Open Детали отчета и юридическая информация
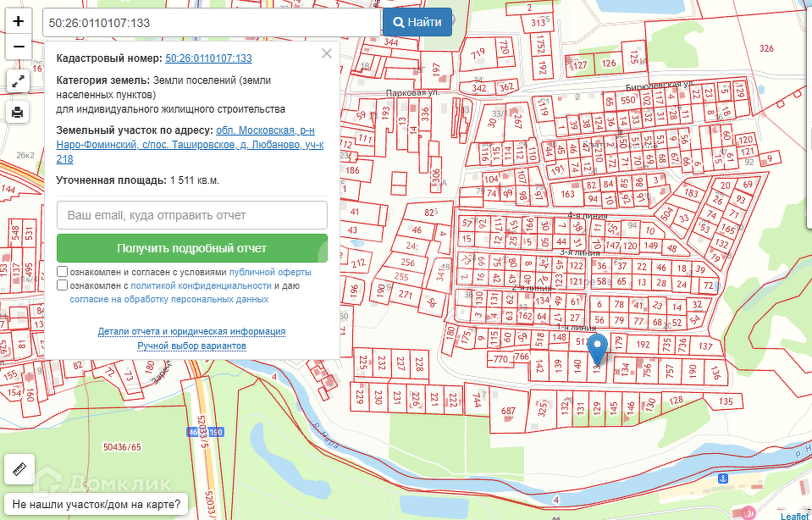The height and width of the screenshot is (520, 812). click(191, 331)
